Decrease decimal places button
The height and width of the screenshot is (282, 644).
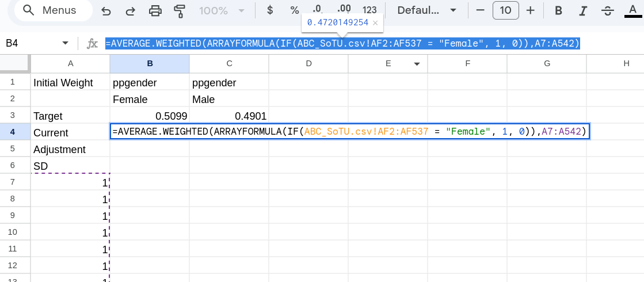point(317,10)
